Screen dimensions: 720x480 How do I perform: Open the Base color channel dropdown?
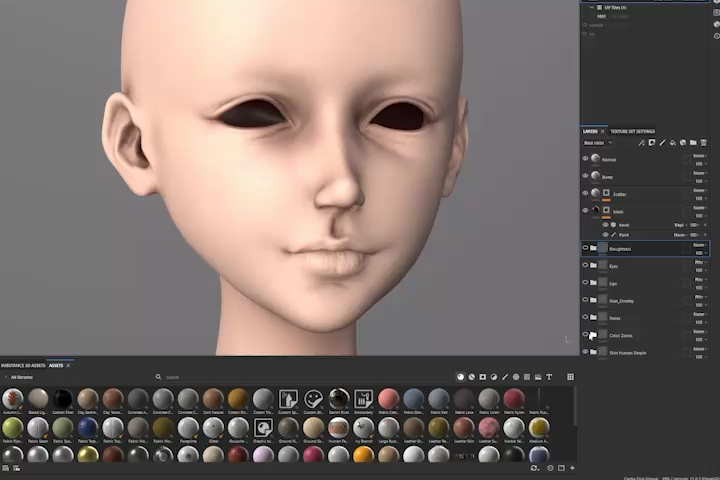click(x=598, y=143)
